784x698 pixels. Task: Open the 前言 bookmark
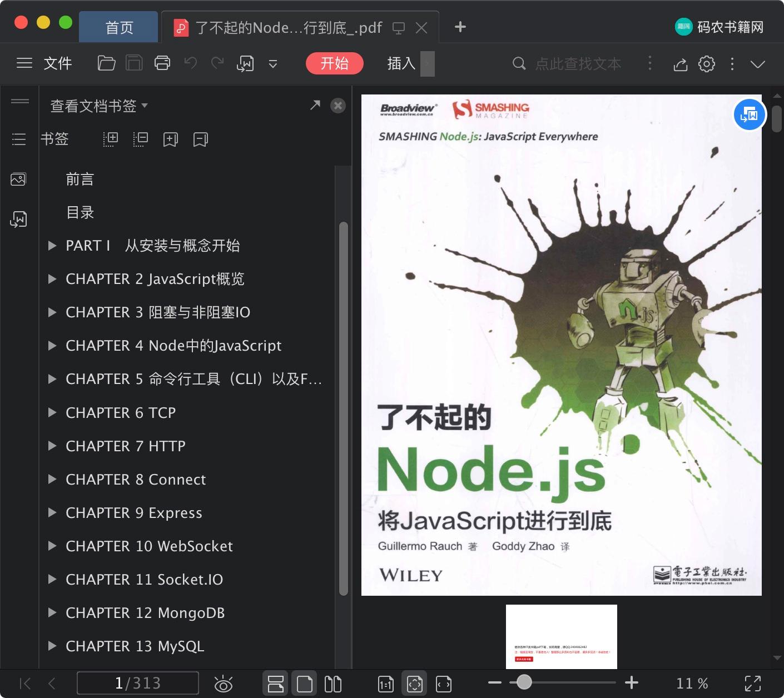coord(80,179)
